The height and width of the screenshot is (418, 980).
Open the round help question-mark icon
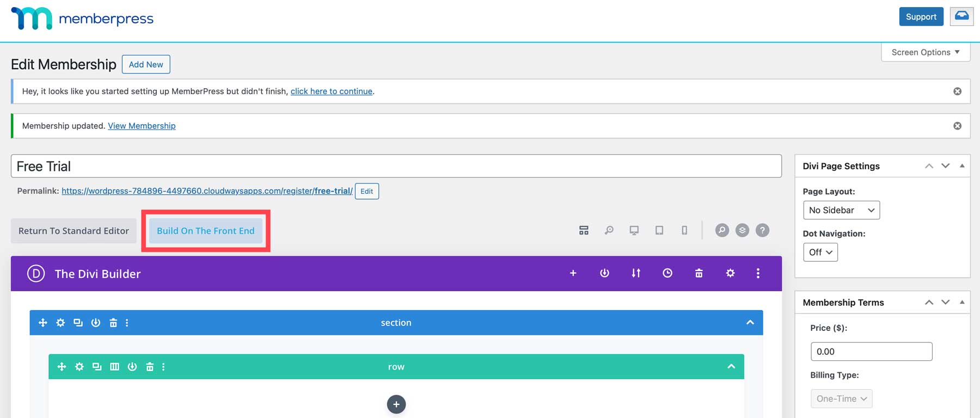pos(763,230)
